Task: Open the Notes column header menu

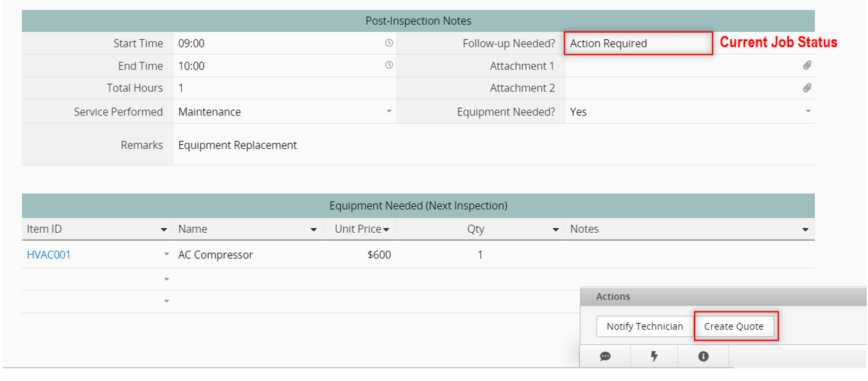Action: (805, 230)
